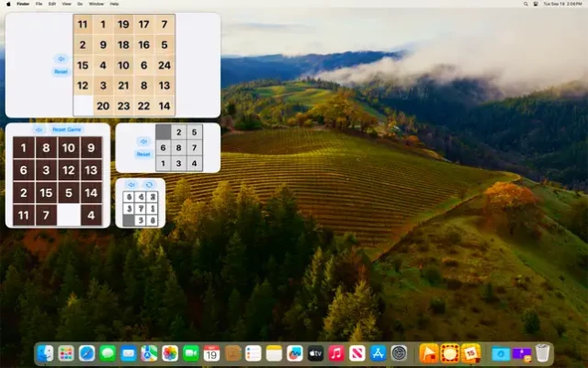Image resolution: width=588 pixels, height=368 pixels.
Task: Open the Go menu
Action: pyautogui.click(x=80, y=4)
